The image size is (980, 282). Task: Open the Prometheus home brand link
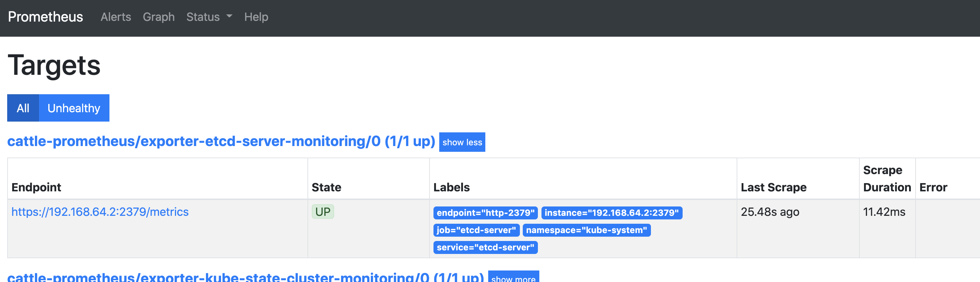pyautogui.click(x=45, y=17)
